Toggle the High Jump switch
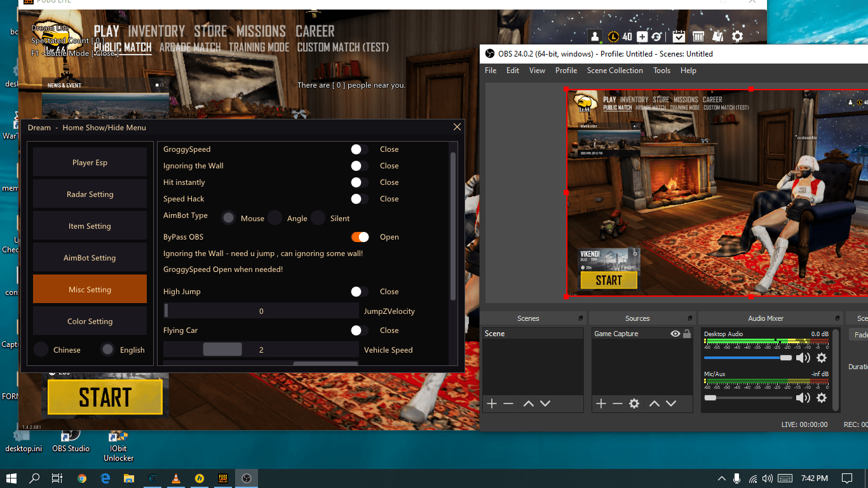Viewport: 868px width, 488px height. [359, 292]
